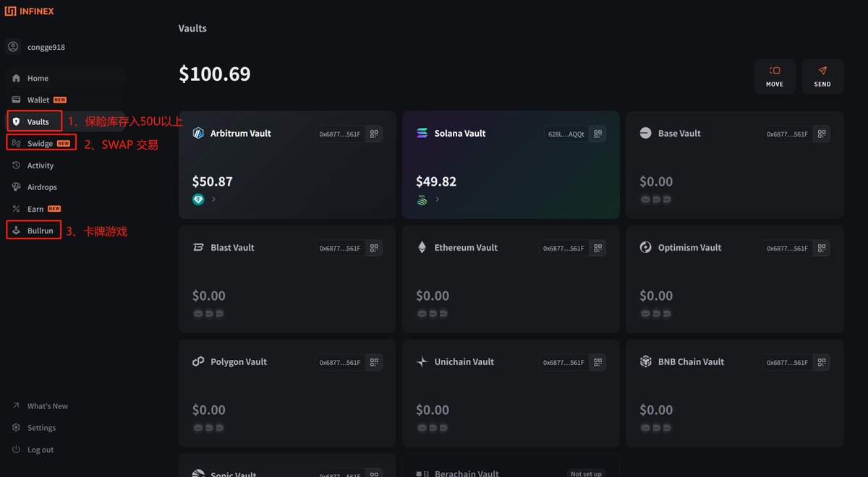Viewport: 868px width, 477px height.
Task: Show QR code for BNB Chain Vault
Action: pyautogui.click(x=821, y=362)
